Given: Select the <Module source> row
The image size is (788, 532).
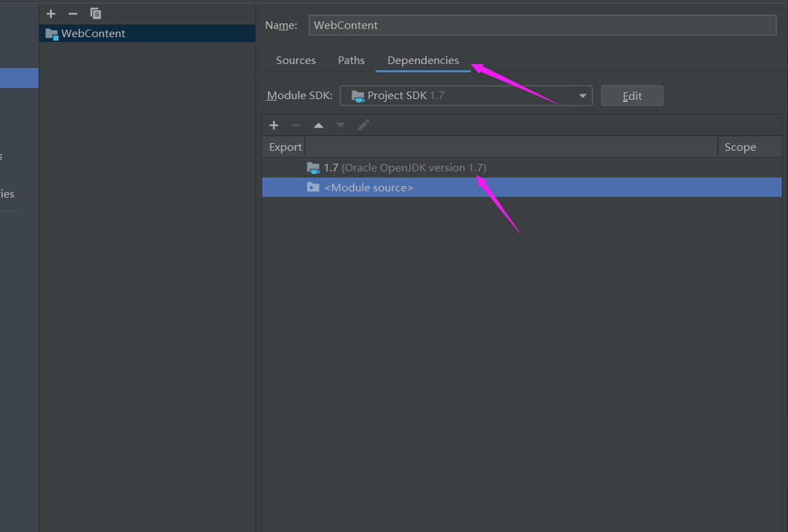Looking at the screenshot, I should point(522,187).
